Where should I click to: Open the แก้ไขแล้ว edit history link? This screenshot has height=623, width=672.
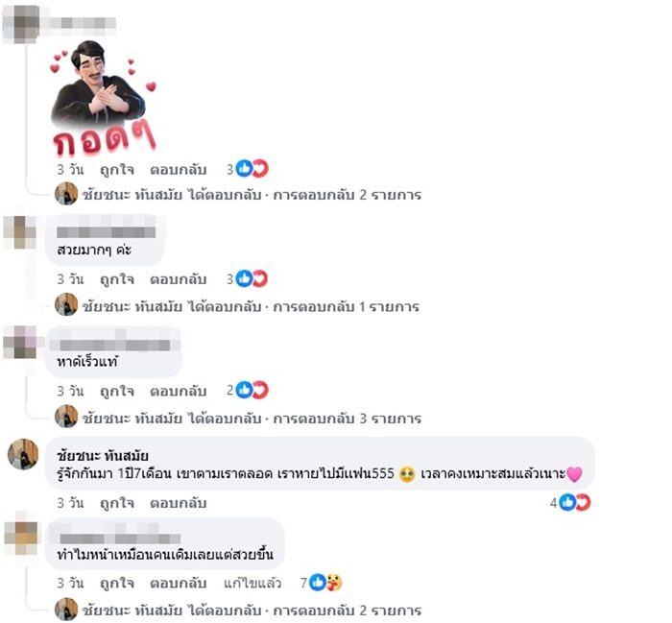[252, 583]
